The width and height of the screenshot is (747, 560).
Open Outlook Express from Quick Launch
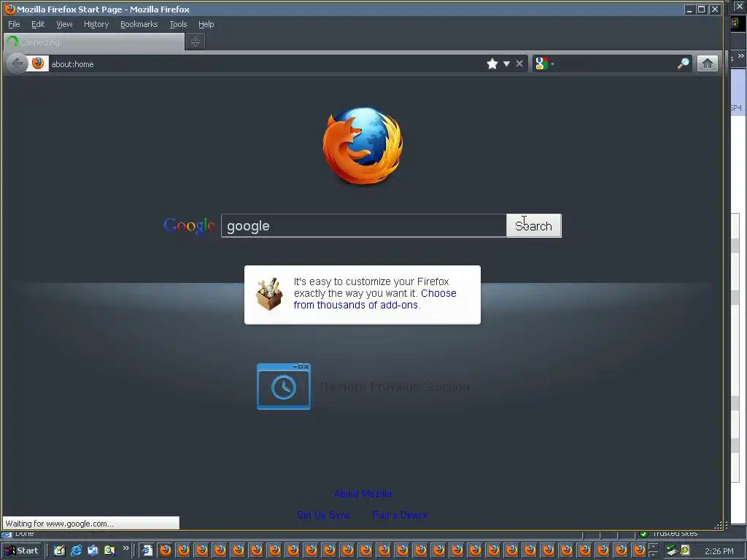pyautogui.click(x=93, y=551)
